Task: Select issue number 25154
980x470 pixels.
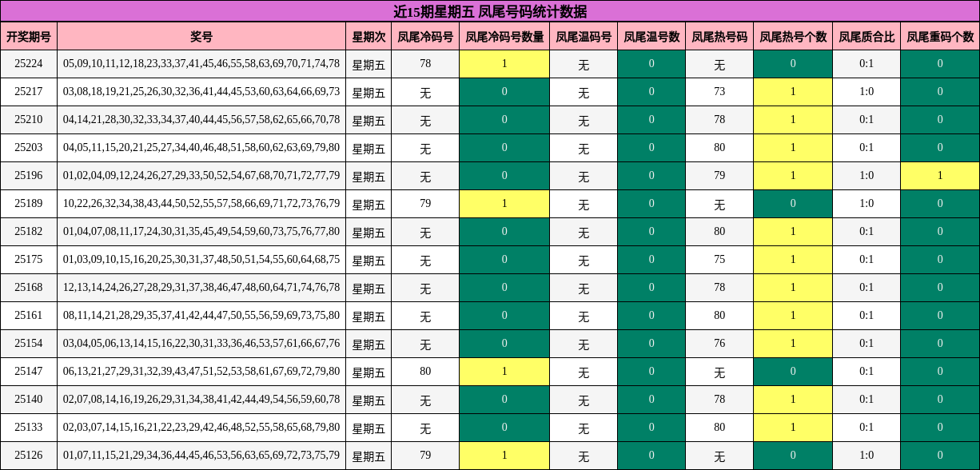Action: [29, 344]
